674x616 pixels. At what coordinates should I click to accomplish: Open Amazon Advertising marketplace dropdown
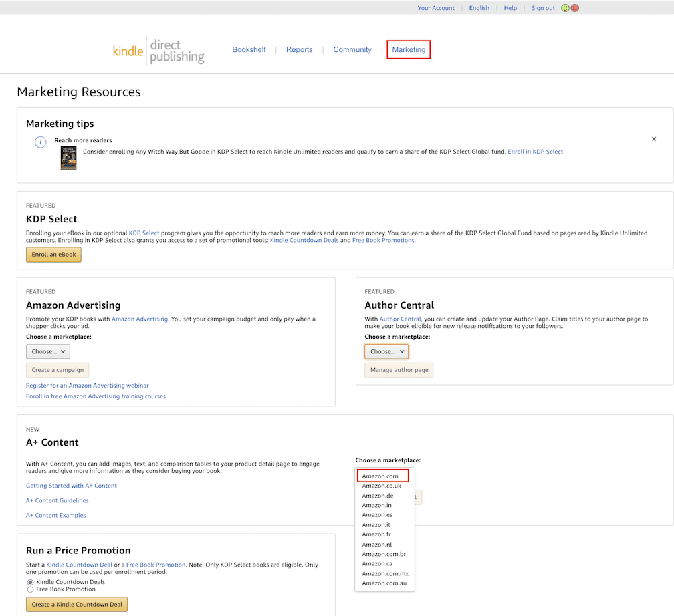[x=48, y=351]
